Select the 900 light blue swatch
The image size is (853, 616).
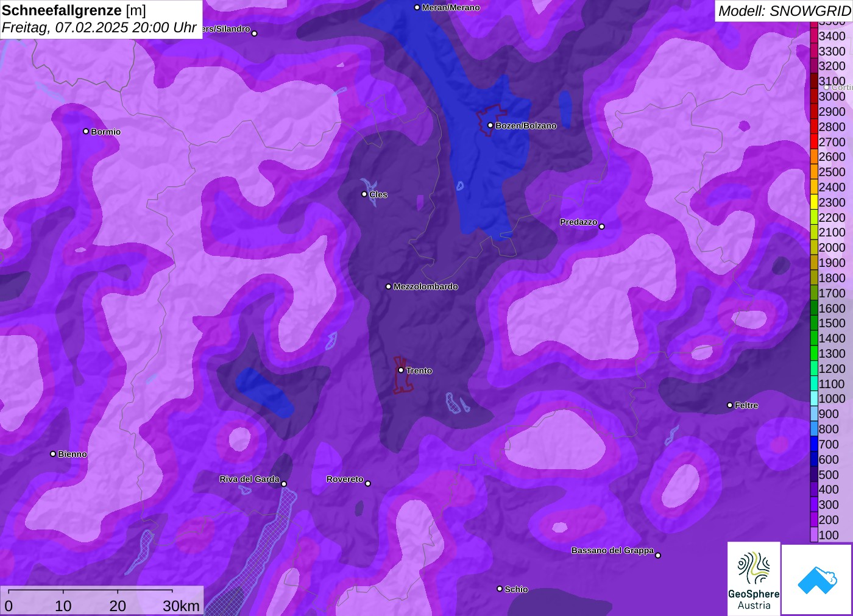(x=813, y=414)
